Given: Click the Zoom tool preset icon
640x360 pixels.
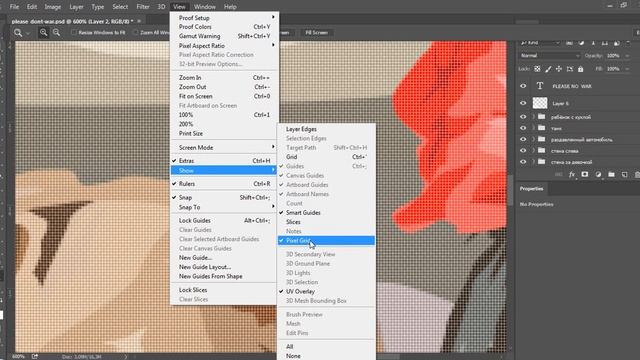Looking at the screenshot, I should click(x=18, y=33).
